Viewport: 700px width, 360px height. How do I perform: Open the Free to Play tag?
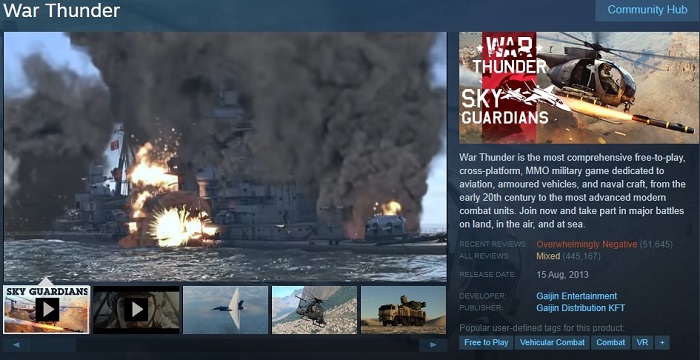tap(486, 343)
